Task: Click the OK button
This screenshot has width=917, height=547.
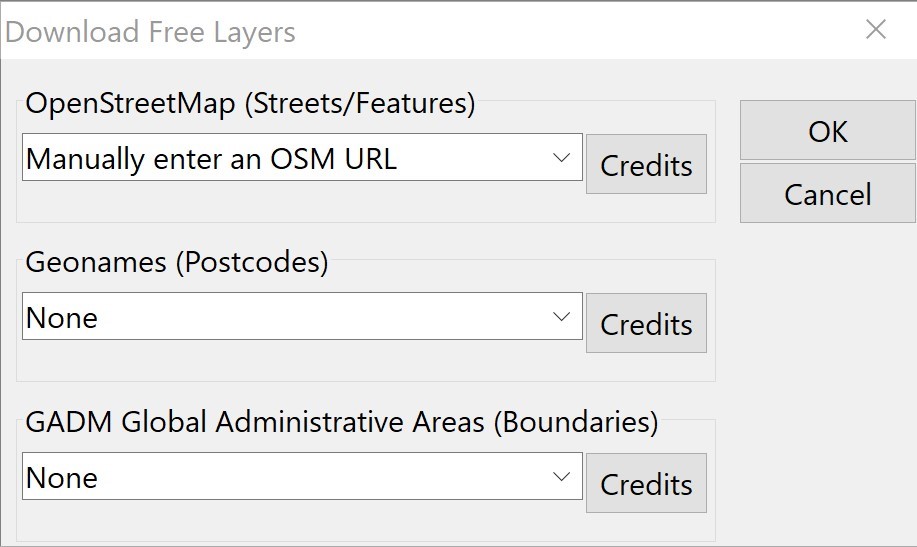Action: pos(827,131)
